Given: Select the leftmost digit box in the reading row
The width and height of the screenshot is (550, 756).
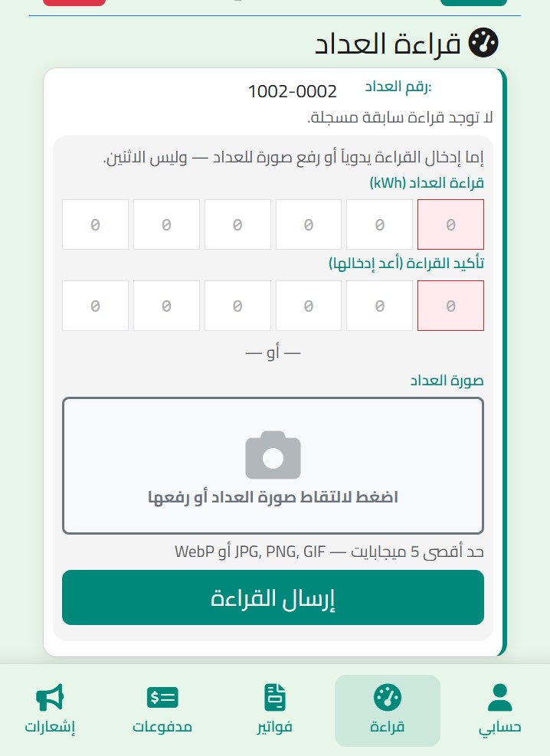Looking at the screenshot, I should (x=95, y=224).
